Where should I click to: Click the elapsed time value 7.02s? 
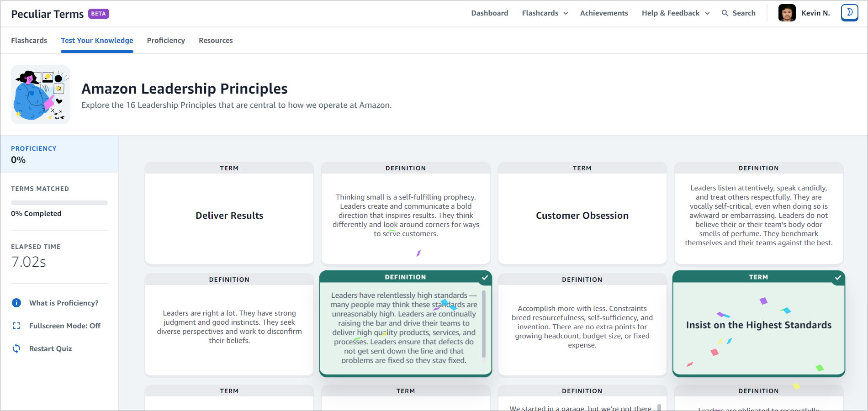(28, 262)
